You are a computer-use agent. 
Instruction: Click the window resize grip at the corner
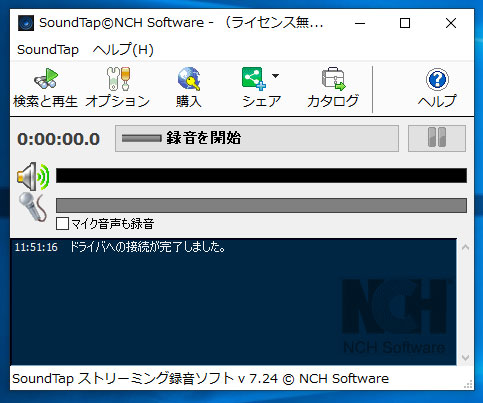point(468,384)
